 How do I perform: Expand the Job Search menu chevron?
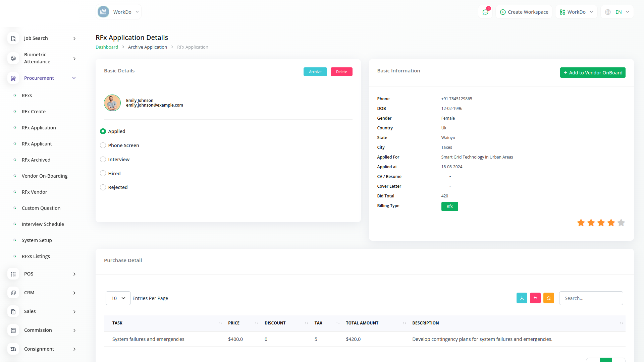(x=74, y=39)
